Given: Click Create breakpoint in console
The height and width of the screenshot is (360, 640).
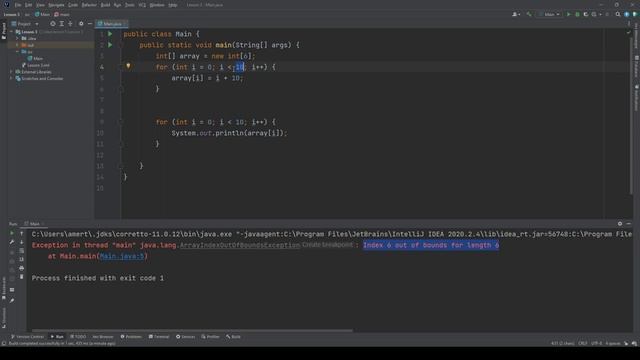Looking at the screenshot, I should pyautogui.click(x=327, y=244).
